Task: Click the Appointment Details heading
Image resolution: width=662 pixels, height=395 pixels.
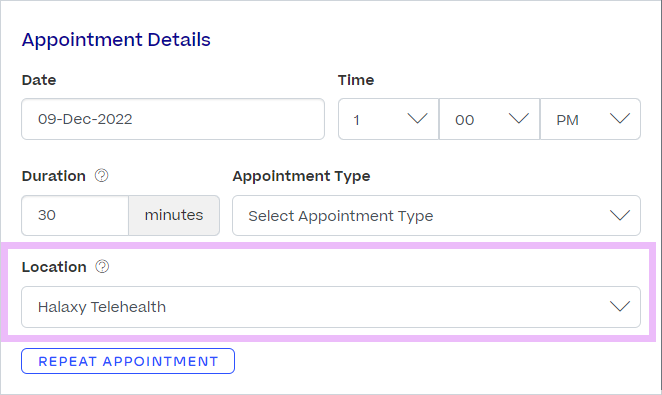Action: pyautogui.click(x=116, y=40)
